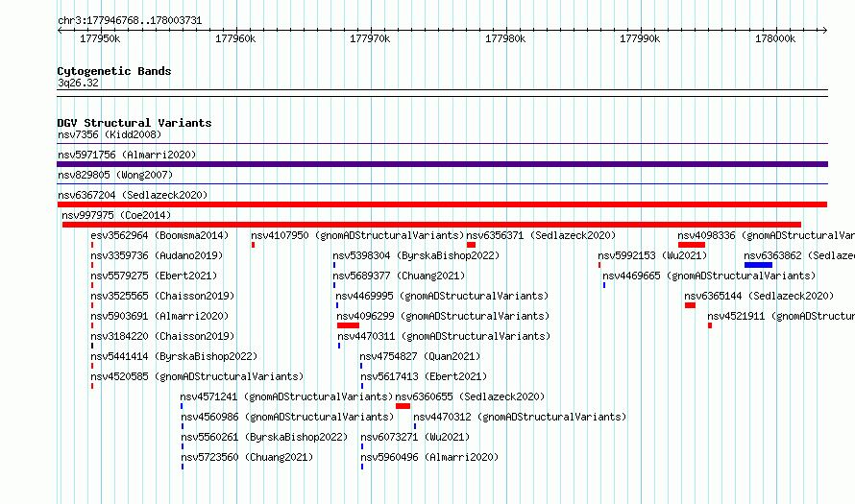Select nsv4469995 (gnomADStructuralVariants) label
The image size is (855, 504).
[x=442, y=296]
